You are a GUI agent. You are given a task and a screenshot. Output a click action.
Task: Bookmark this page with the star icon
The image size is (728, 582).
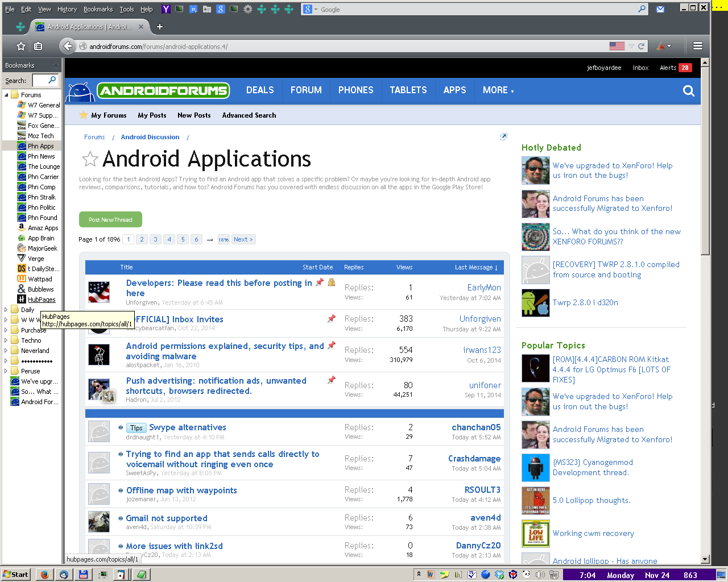[21, 46]
